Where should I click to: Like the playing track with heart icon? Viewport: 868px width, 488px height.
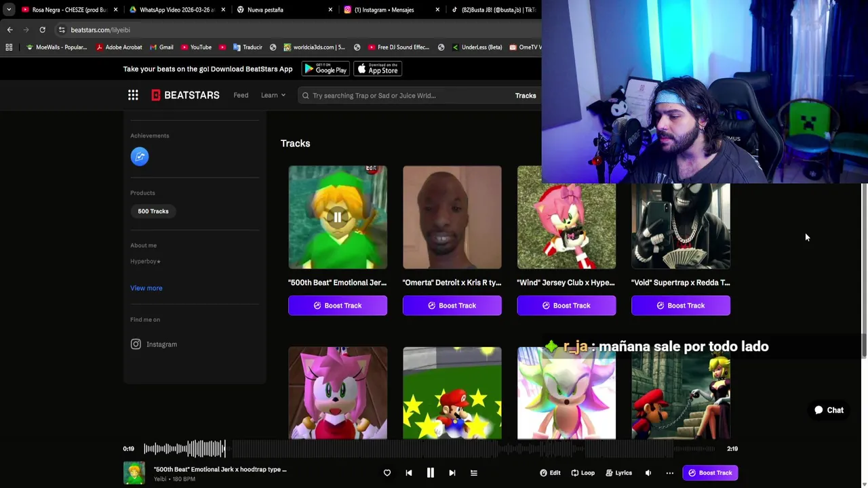coord(387,473)
